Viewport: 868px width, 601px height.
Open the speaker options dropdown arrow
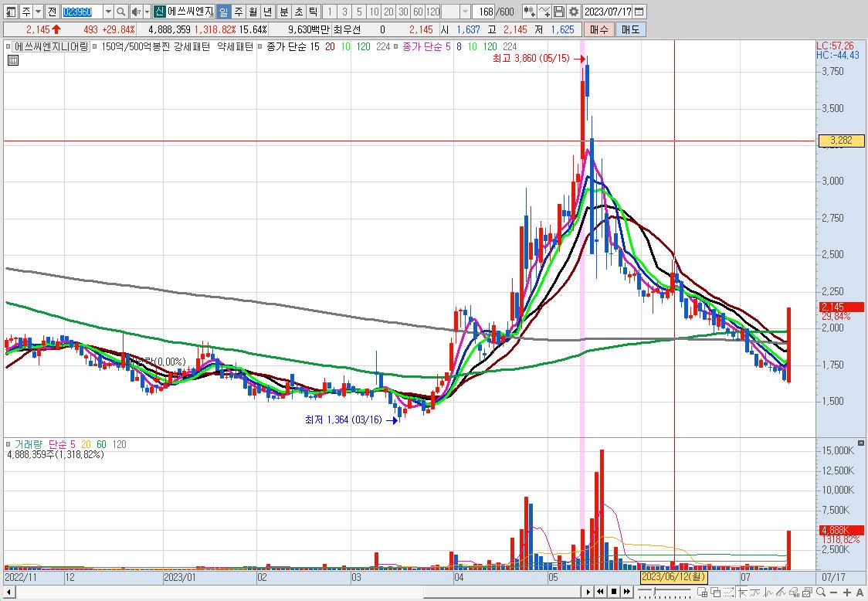[147, 12]
